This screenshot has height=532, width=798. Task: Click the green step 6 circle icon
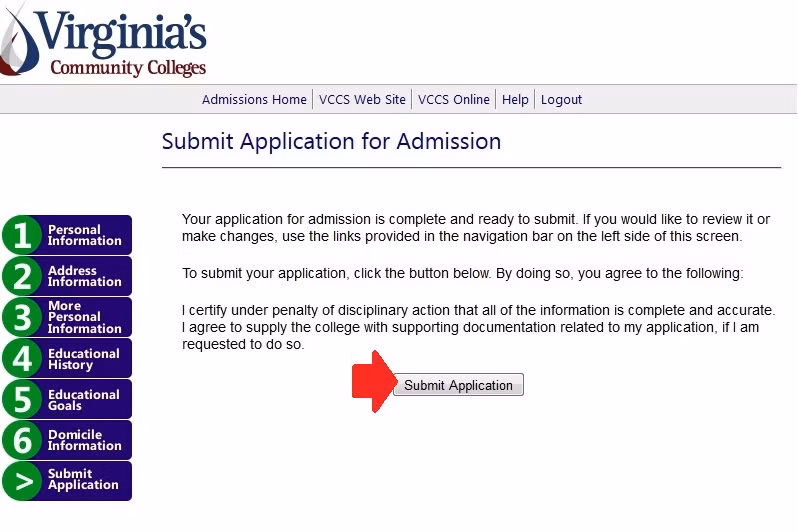(20, 441)
